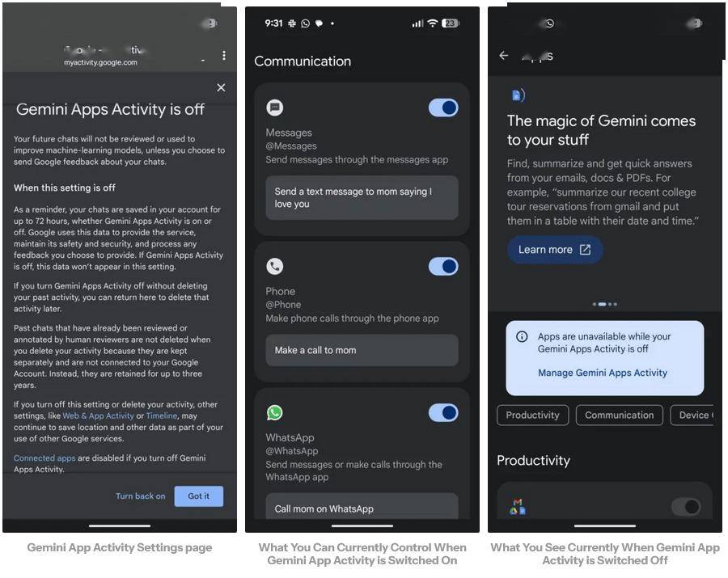The height and width of the screenshot is (578, 728).
Task: Toggle the Messages extension switch
Action: click(x=443, y=108)
